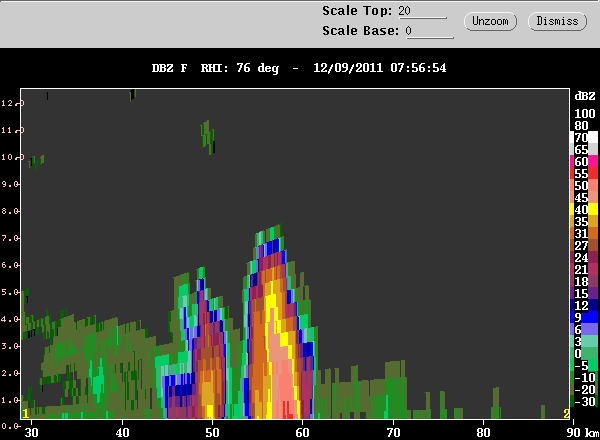Pick the 35 dBZ gold legend swatch
The height and width of the screenshot is (440, 600).
(584, 221)
